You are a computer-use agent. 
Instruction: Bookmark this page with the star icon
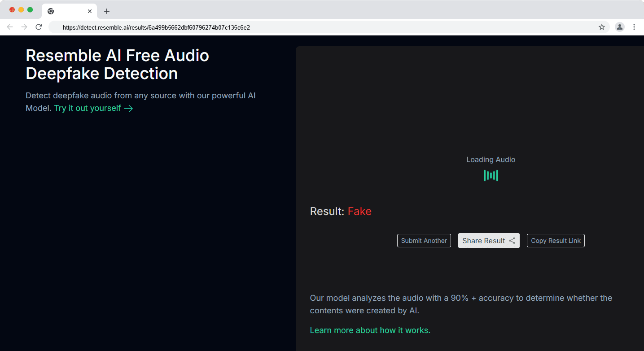pyautogui.click(x=602, y=27)
